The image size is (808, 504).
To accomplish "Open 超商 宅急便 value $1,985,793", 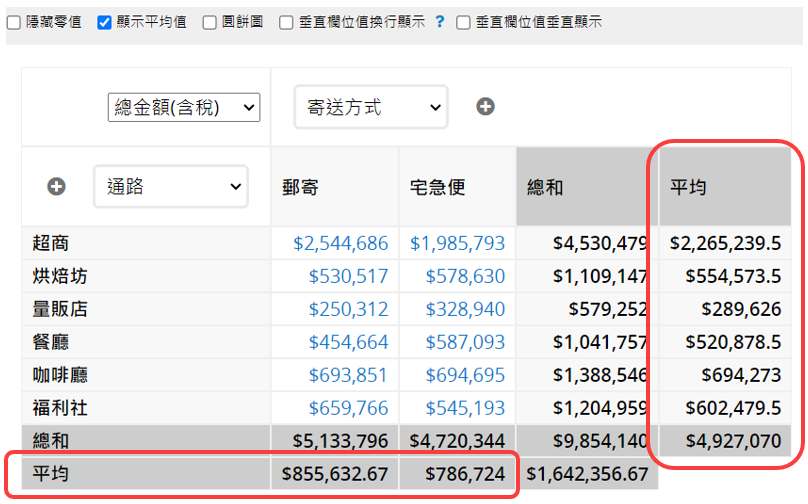I will [x=457, y=243].
